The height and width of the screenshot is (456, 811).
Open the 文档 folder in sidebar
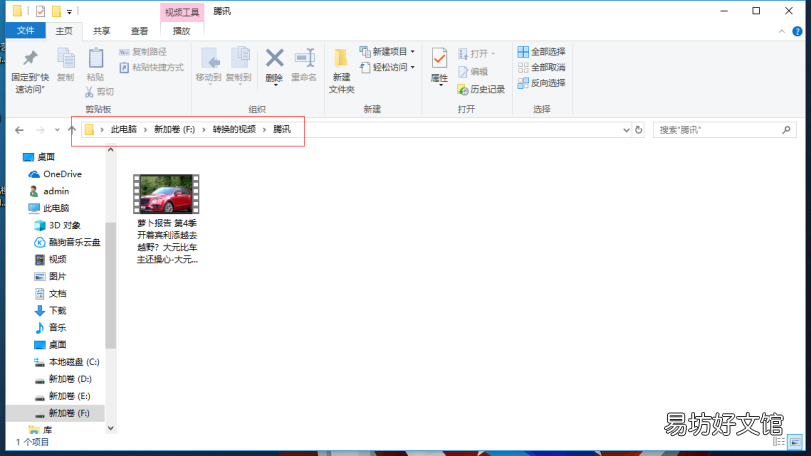coord(50,294)
